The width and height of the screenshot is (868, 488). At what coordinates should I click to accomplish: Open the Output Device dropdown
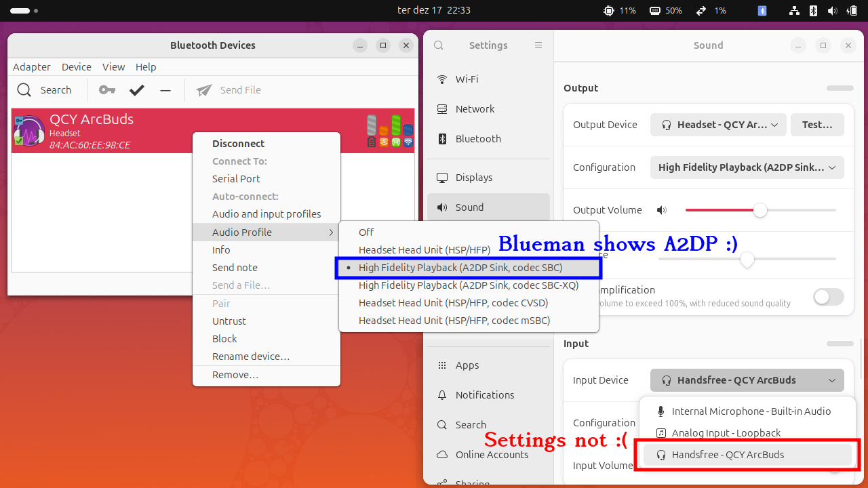(718, 125)
